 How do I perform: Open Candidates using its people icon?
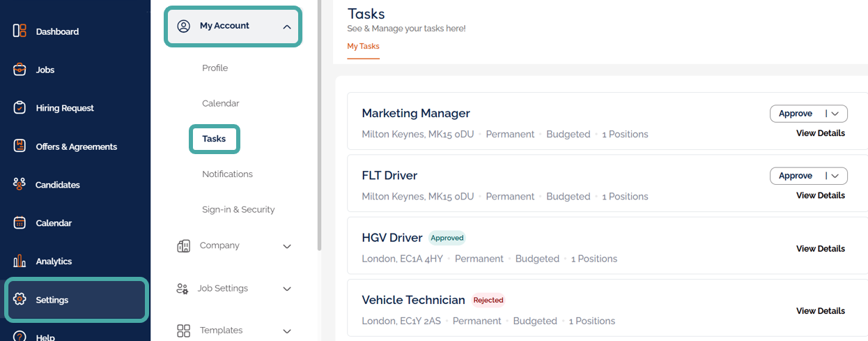click(20, 185)
